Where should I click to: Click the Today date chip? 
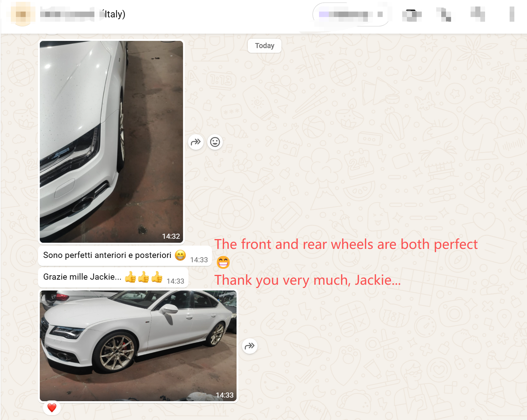point(264,46)
